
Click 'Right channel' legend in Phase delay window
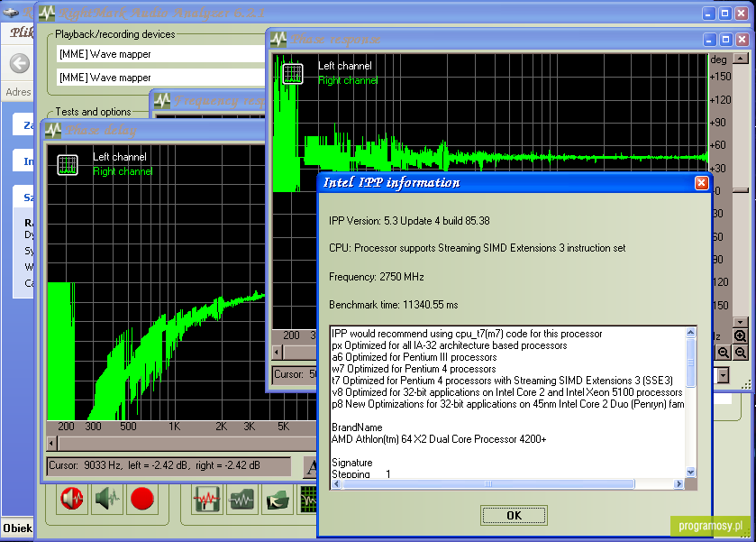coord(123,171)
